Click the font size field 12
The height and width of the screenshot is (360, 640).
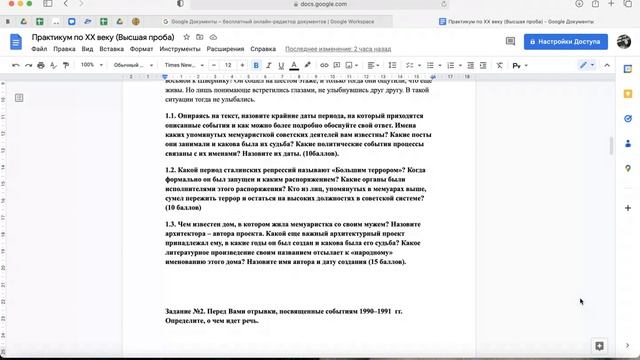[x=228, y=65]
